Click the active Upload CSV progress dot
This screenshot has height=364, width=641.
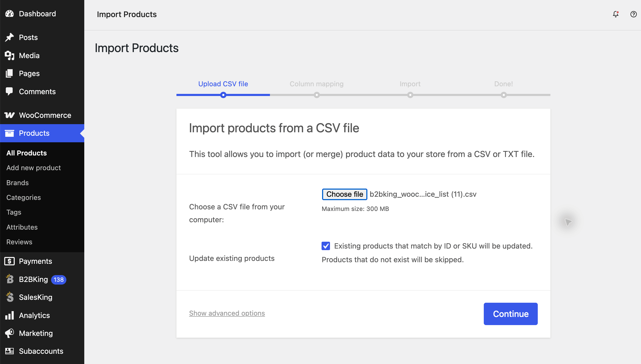(223, 95)
